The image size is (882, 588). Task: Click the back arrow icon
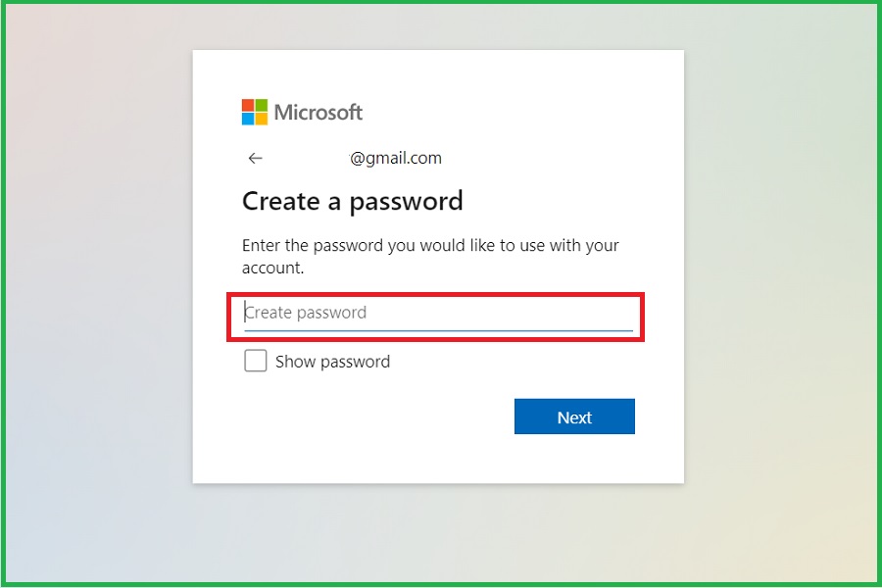[256, 158]
